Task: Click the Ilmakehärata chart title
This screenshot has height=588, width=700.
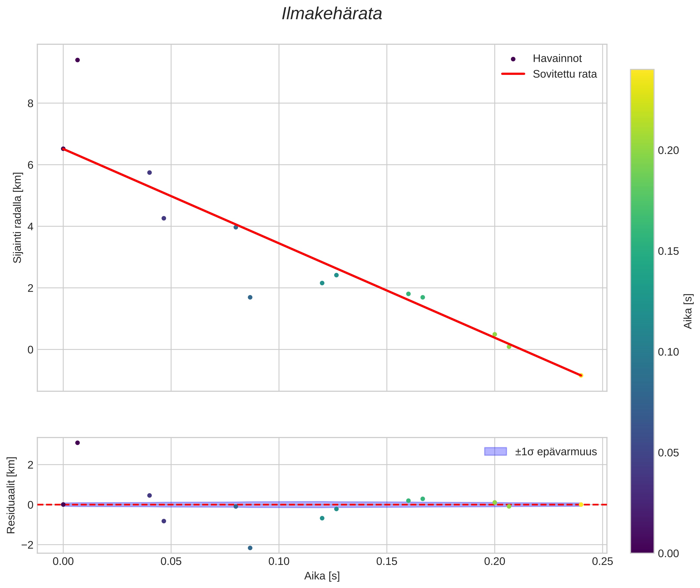Action: click(x=332, y=14)
